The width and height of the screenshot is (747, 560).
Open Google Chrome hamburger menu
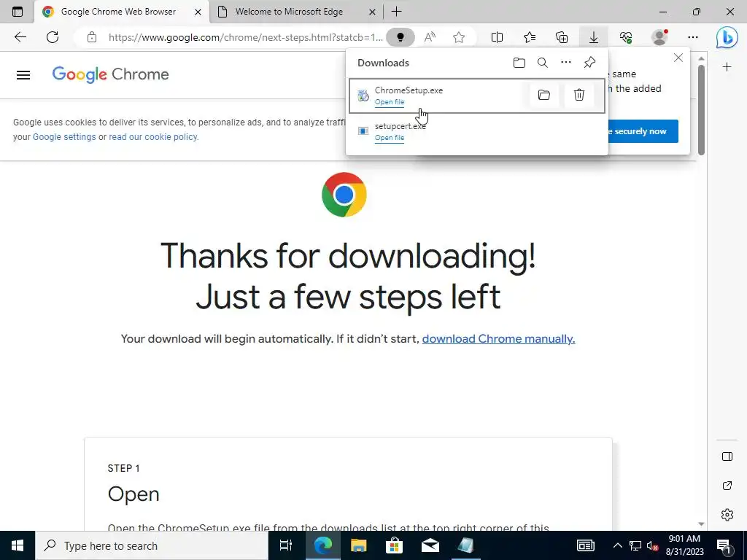[23, 75]
